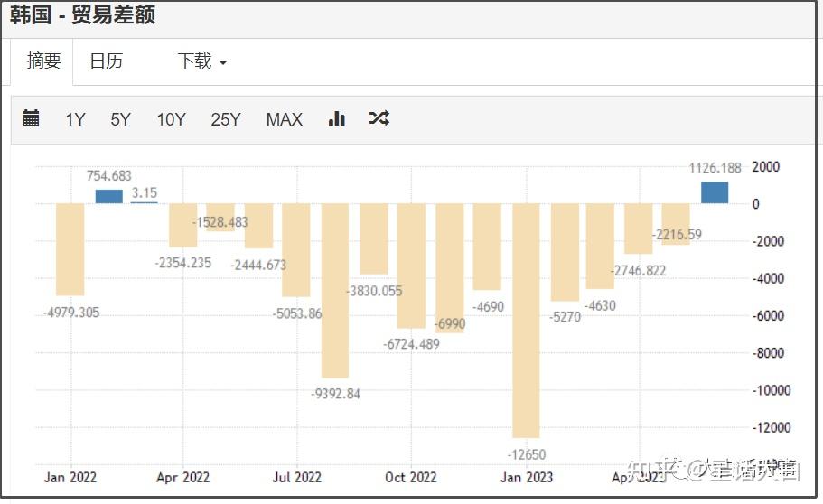Click the -2444.673 bar

(x=258, y=226)
